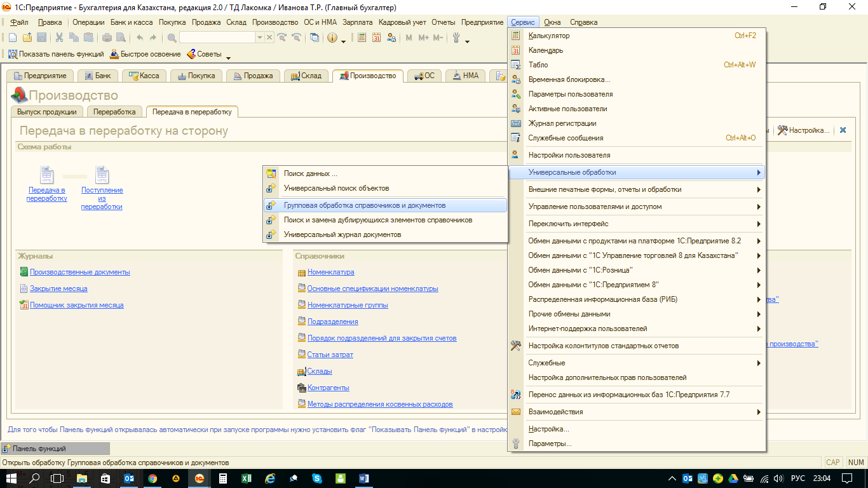Click Быстрое освоение toolbar button
Image resolution: width=868 pixels, height=488 pixels.
pos(146,54)
